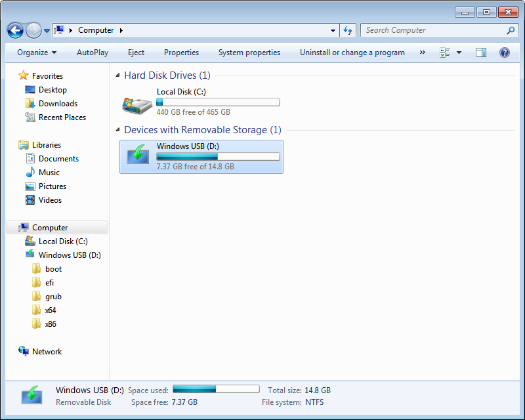The height and width of the screenshot is (420, 525).
Task: Select the Windows USB (D:) drive icon
Action: [138, 155]
